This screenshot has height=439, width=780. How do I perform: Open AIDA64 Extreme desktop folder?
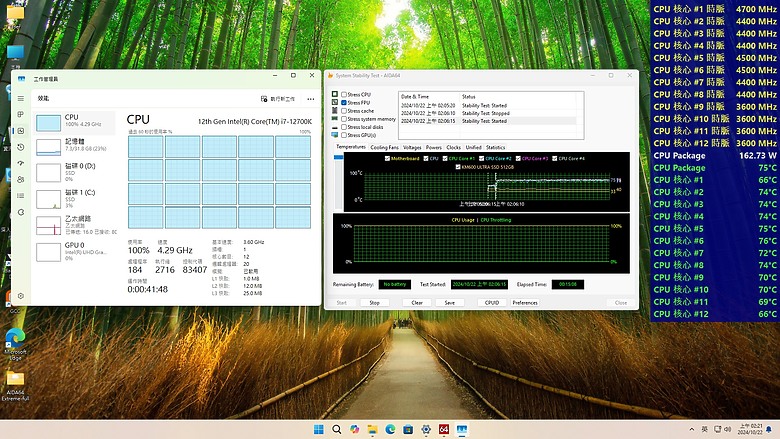pyautogui.click(x=15, y=386)
